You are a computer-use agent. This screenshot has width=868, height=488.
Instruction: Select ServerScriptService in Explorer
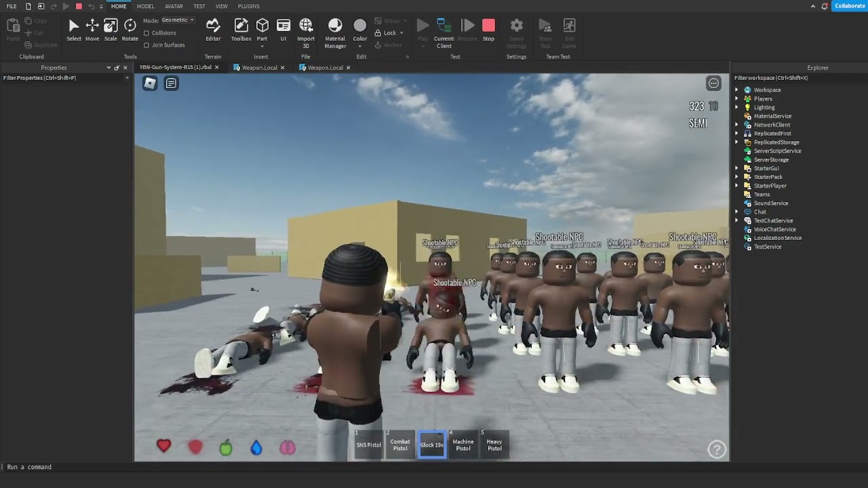click(x=777, y=150)
